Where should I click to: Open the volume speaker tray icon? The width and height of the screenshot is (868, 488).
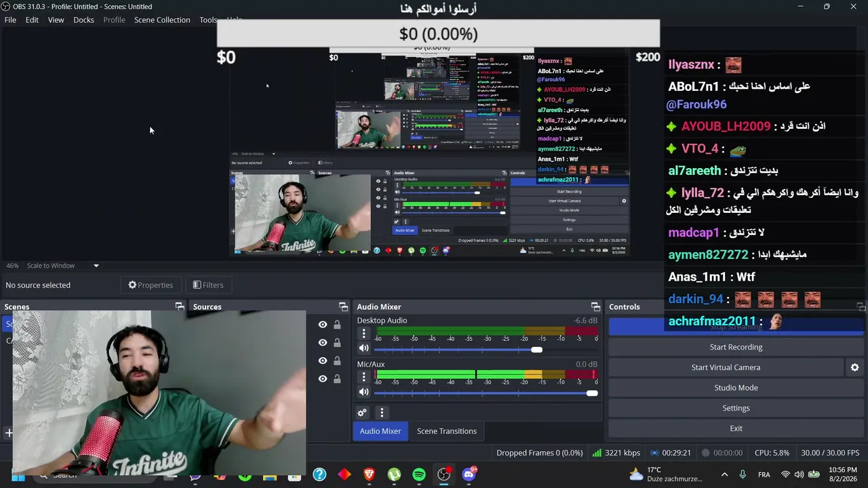click(799, 474)
